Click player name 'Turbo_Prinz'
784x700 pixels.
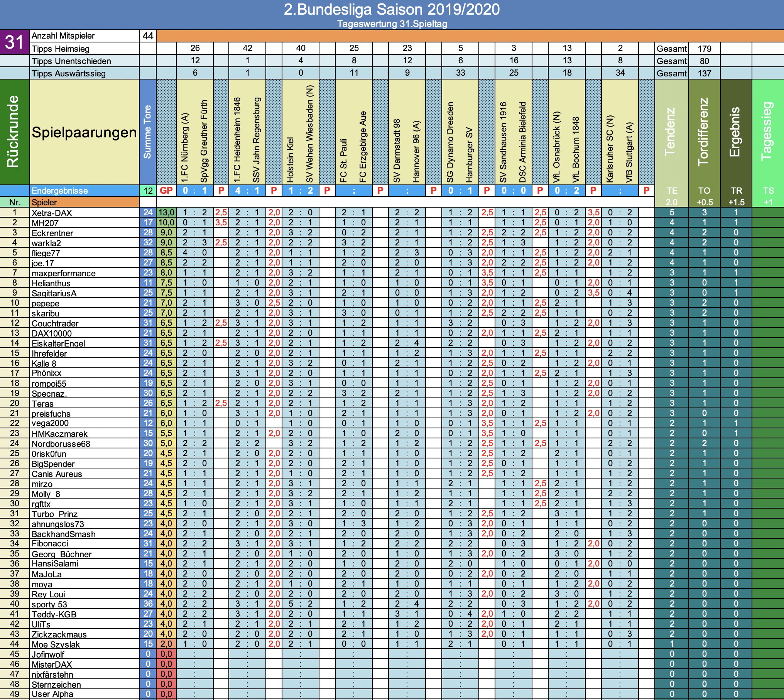54,514
